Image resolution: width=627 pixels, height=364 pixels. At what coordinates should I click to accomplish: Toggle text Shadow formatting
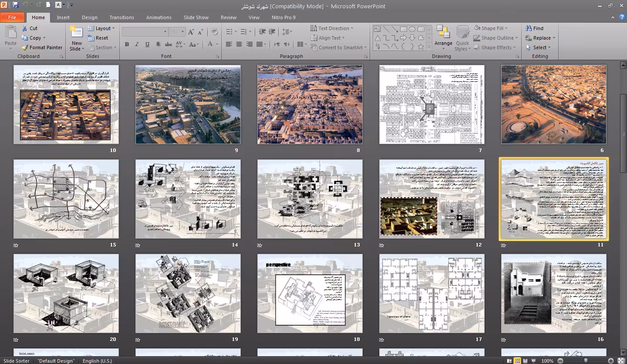pos(158,44)
